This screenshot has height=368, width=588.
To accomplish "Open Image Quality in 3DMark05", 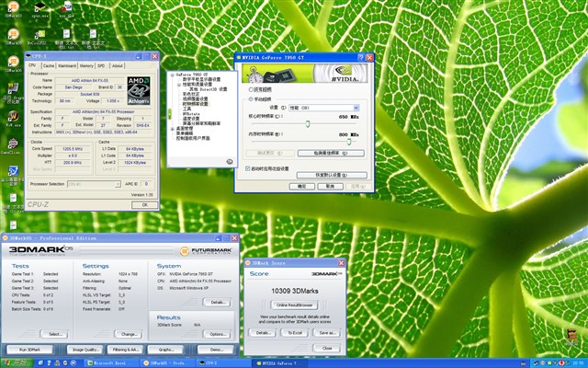I will [85, 350].
